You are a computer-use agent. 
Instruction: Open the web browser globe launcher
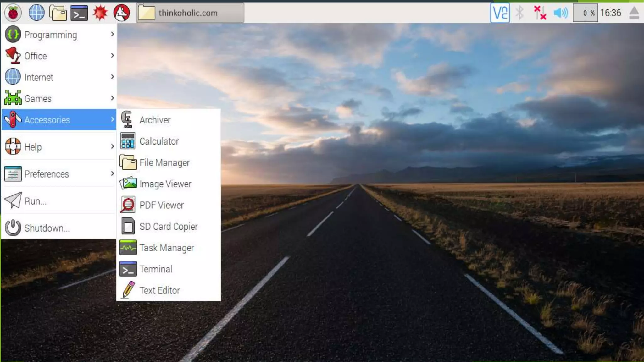coord(36,13)
